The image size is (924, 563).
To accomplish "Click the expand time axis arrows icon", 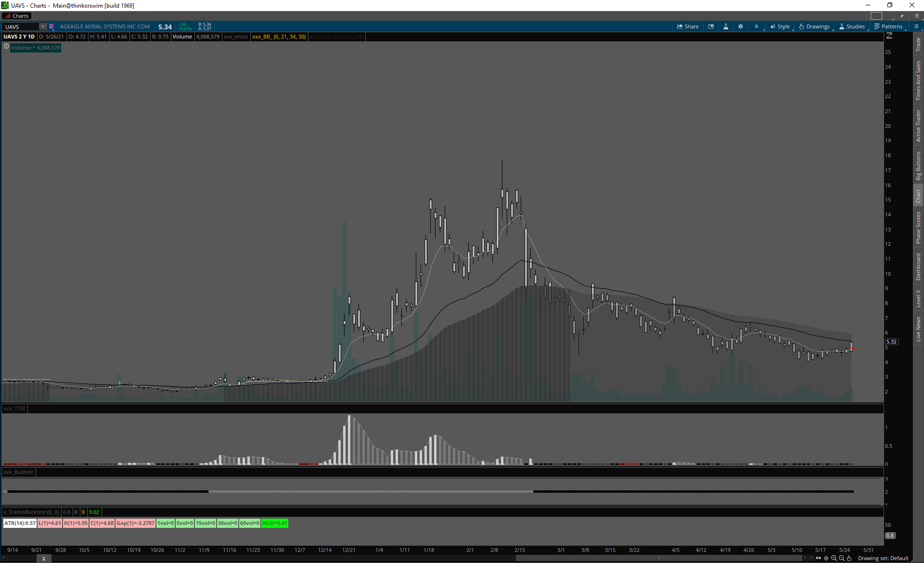I will (x=818, y=558).
